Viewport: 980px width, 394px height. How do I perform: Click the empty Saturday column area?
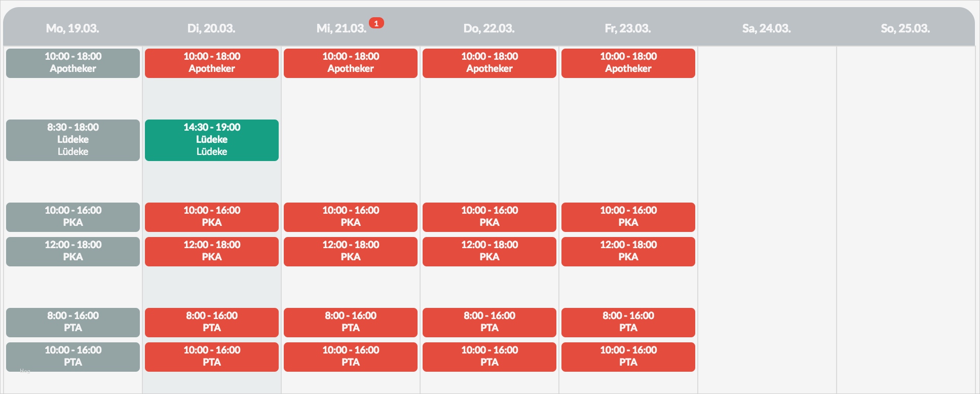[767, 203]
